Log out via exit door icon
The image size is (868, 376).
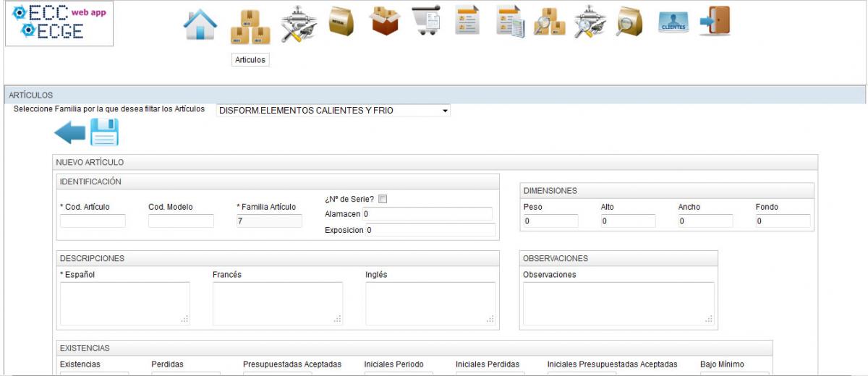click(x=715, y=21)
